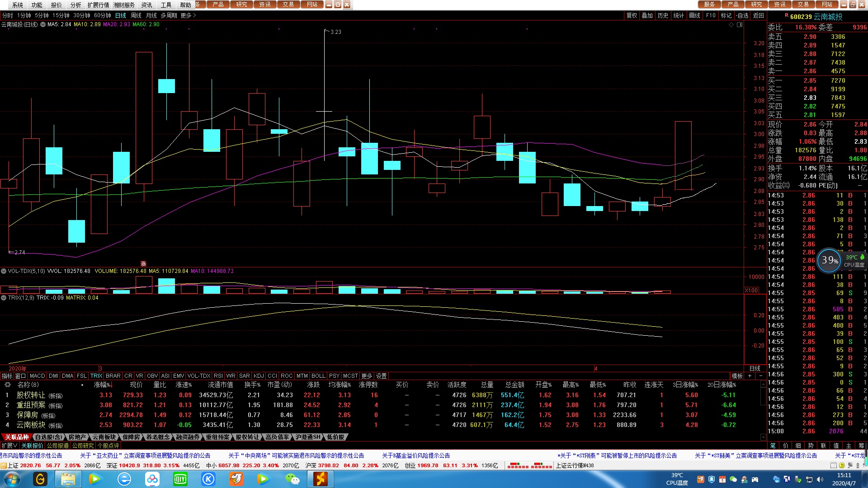This screenshot has width=868, height=488.
Task: Click 返回 button
Action: coord(758,15)
